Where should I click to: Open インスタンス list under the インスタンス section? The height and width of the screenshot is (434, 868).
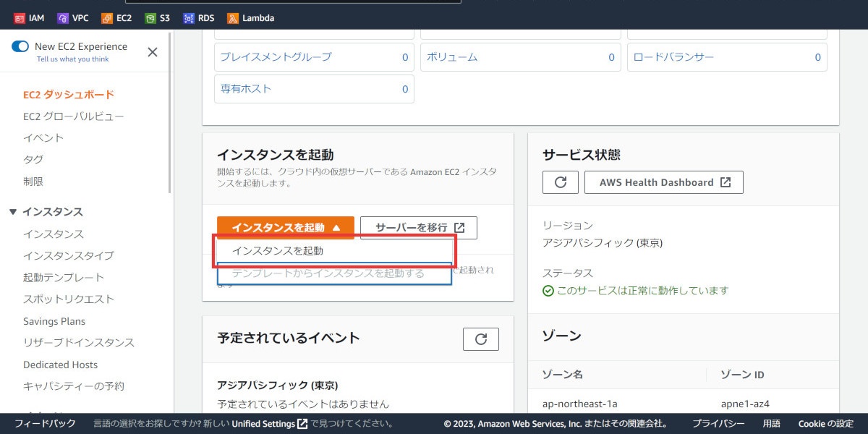coord(54,234)
